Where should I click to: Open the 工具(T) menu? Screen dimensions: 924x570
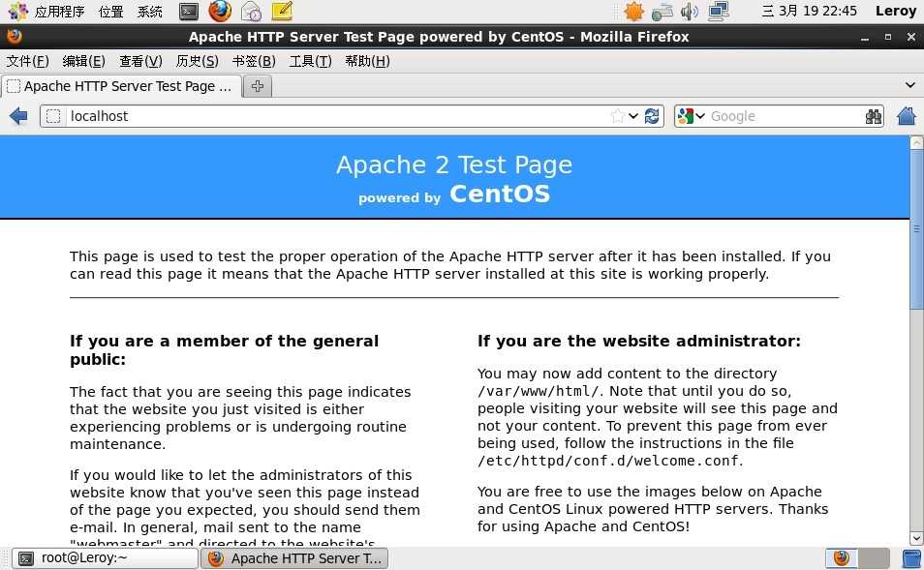[310, 61]
